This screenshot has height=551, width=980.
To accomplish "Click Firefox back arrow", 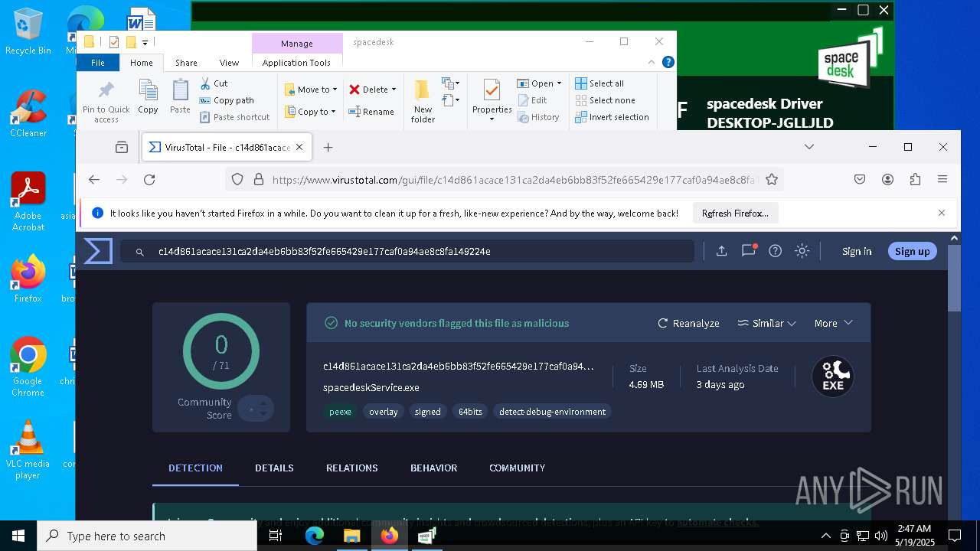I will pyautogui.click(x=94, y=179).
